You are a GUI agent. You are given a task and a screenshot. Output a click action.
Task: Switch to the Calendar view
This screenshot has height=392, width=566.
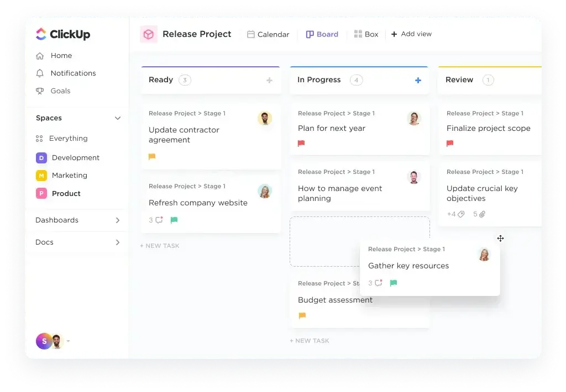(x=268, y=34)
